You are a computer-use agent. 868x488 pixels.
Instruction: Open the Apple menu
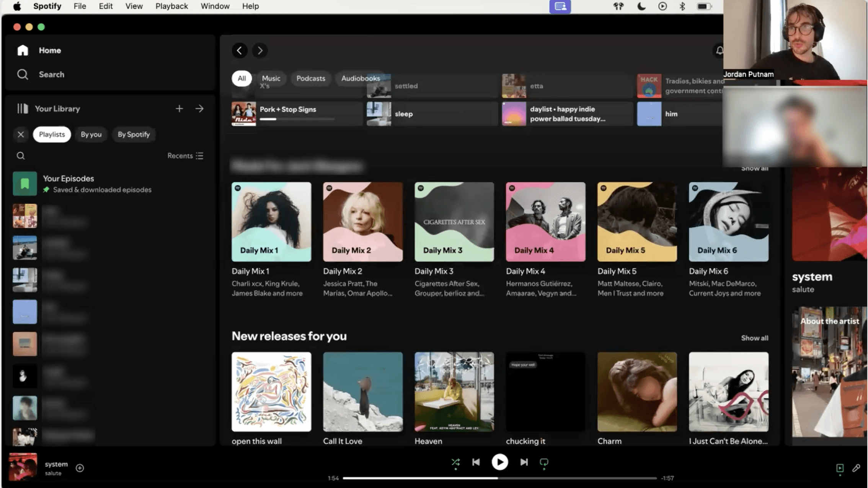[x=17, y=6]
